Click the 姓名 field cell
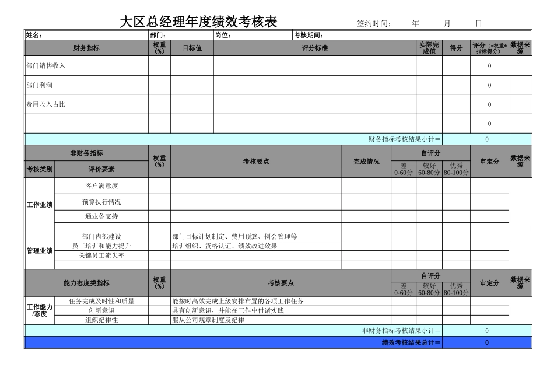 (x=86, y=35)
